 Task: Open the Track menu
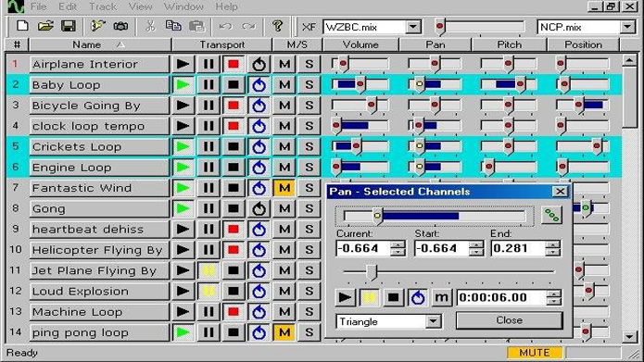coord(103,6)
